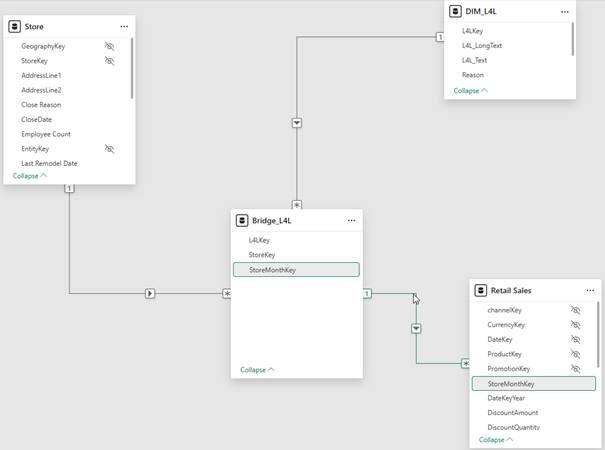Image resolution: width=605 pixels, height=450 pixels.
Task: Click the DIM_L4L table title
Action: (481, 11)
